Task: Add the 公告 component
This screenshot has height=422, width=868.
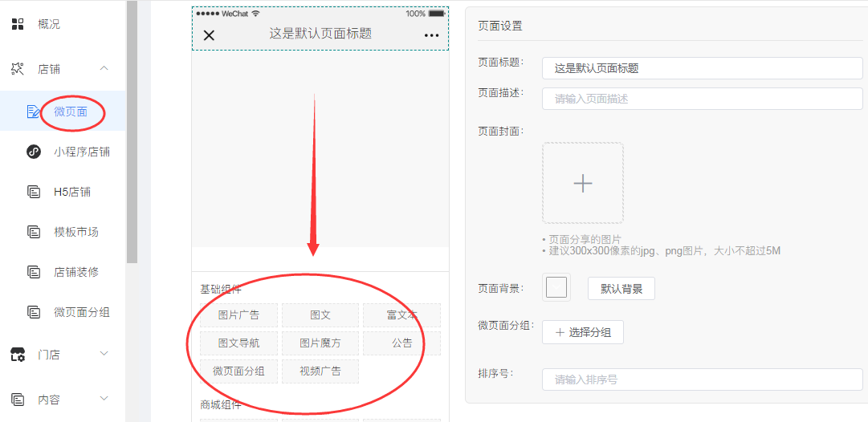Action: click(x=402, y=343)
